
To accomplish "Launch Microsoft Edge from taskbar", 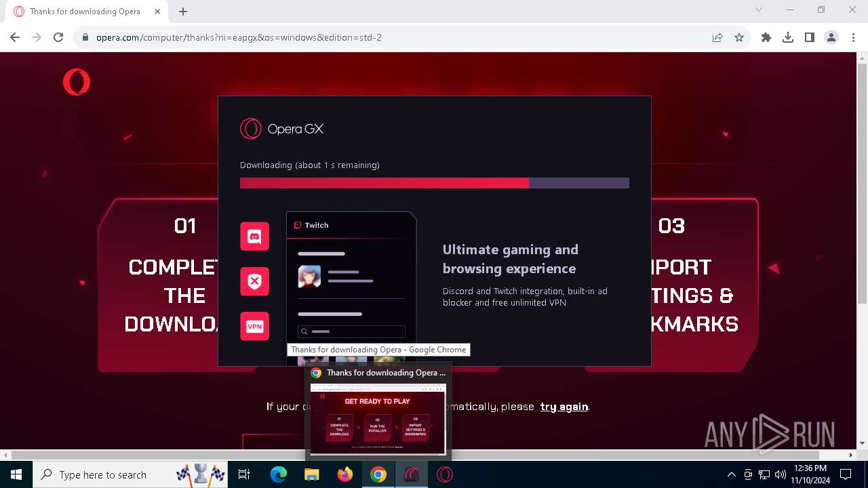I will [x=279, y=474].
